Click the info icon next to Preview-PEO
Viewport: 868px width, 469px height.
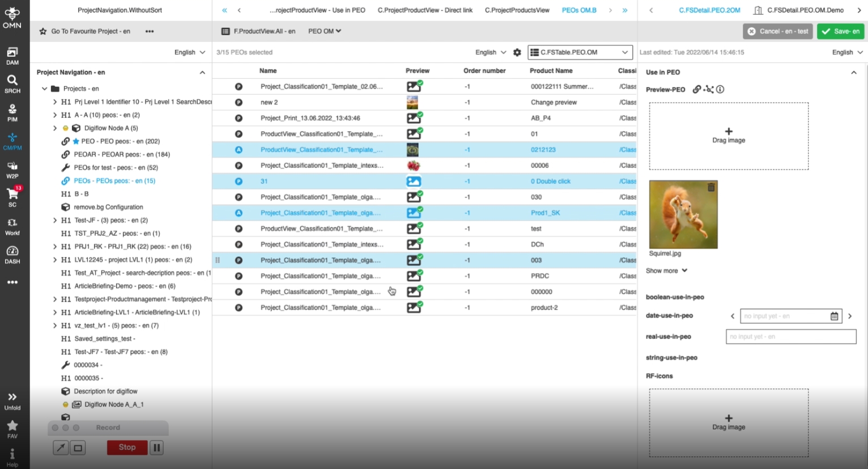(x=720, y=90)
